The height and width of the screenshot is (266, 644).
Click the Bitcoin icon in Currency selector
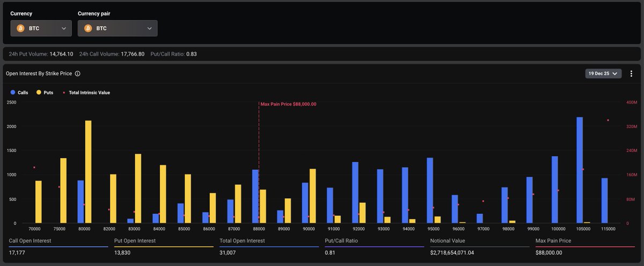(21, 28)
